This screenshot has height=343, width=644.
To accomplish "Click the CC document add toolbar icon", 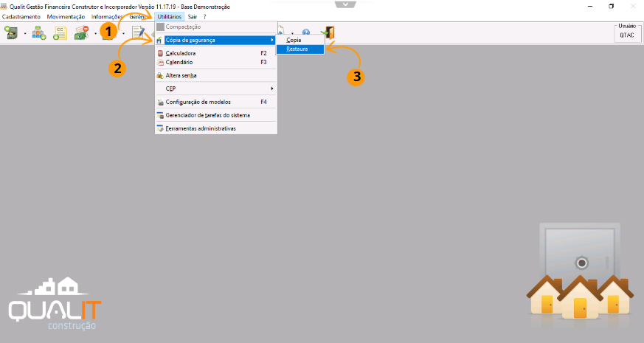I will (60, 33).
